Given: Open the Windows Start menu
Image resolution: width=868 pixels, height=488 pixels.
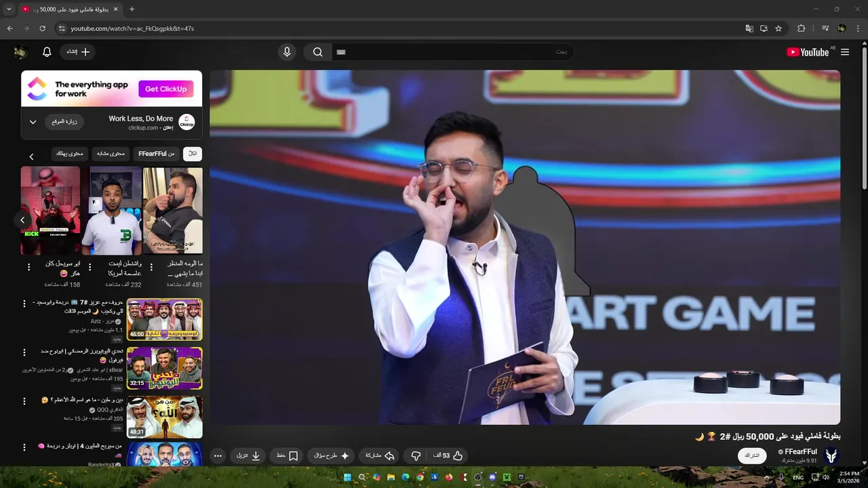Looking at the screenshot, I should [x=348, y=477].
